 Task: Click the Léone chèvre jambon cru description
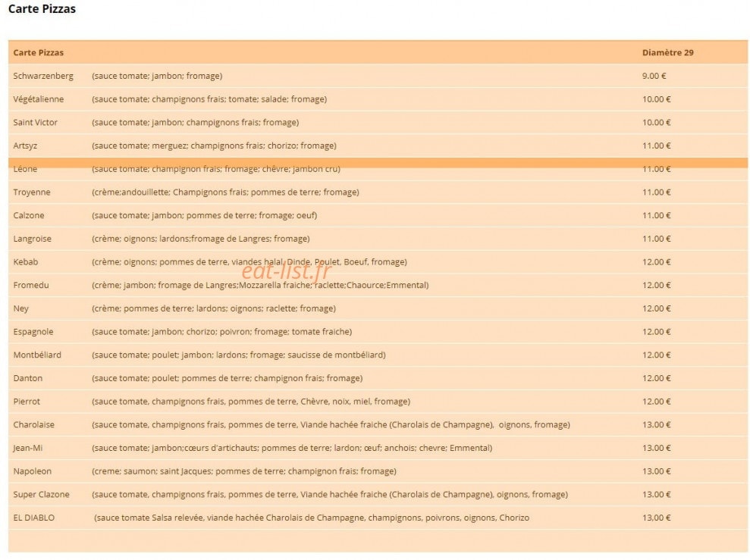pos(215,169)
